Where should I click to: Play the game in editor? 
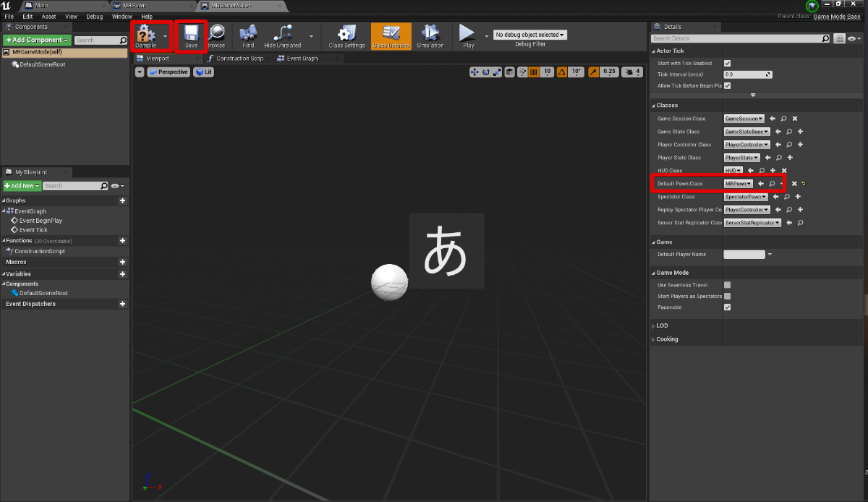pyautogui.click(x=468, y=35)
